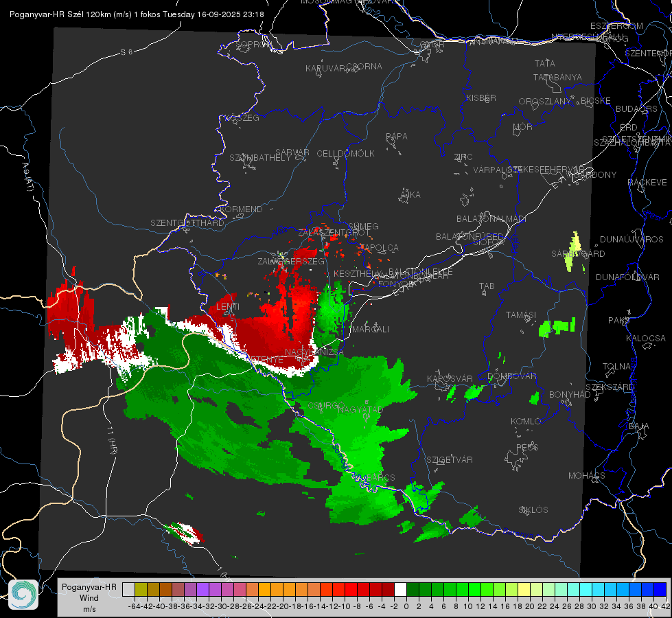
Task: Click the gray swatch at legend start
Action: pyautogui.click(x=128, y=590)
